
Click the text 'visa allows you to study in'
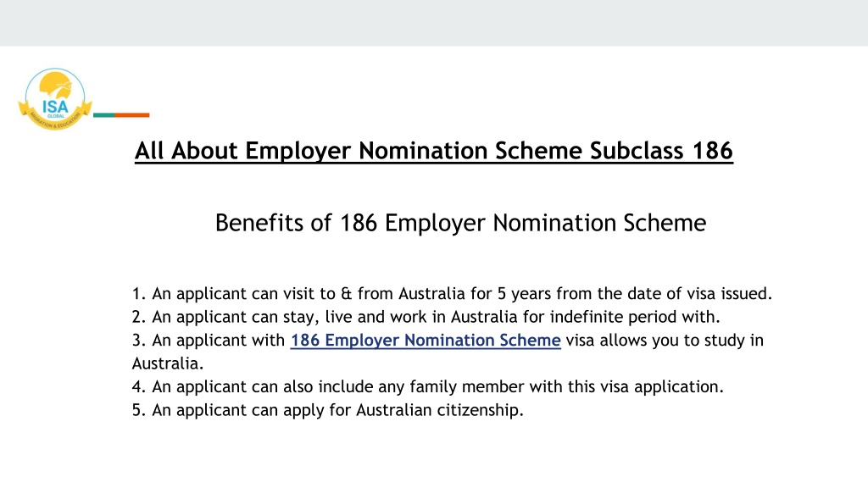665,341
